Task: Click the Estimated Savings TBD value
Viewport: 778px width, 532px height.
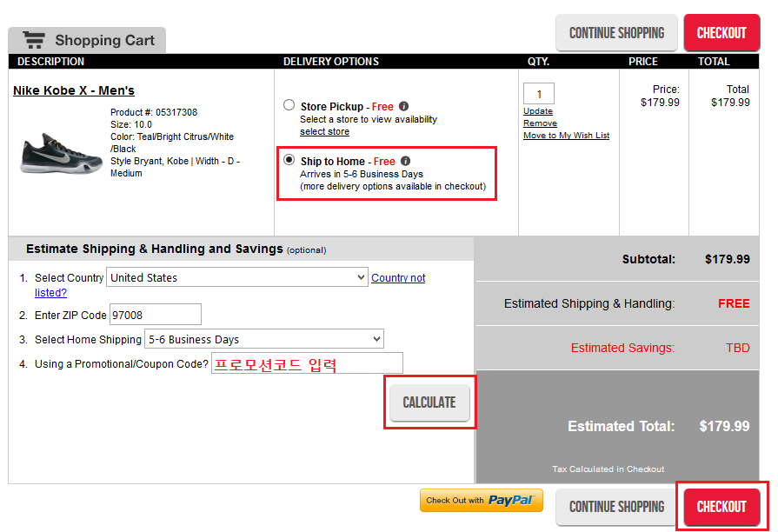Action: tap(738, 348)
